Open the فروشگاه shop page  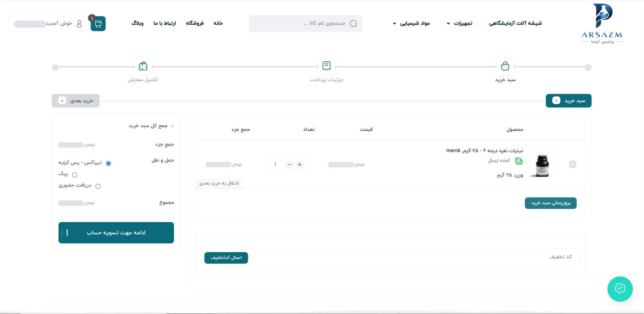195,23
